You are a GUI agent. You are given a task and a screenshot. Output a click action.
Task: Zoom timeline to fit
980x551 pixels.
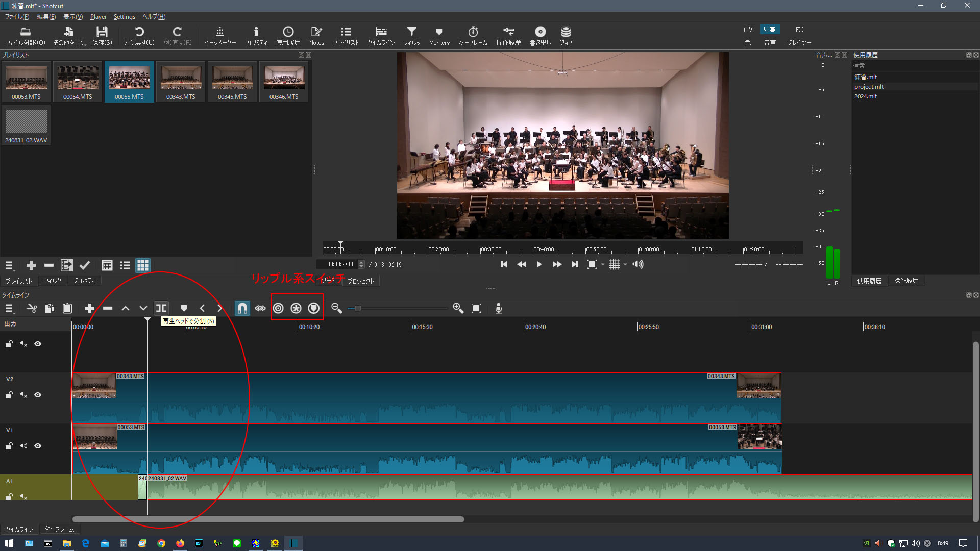pos(476,308)
